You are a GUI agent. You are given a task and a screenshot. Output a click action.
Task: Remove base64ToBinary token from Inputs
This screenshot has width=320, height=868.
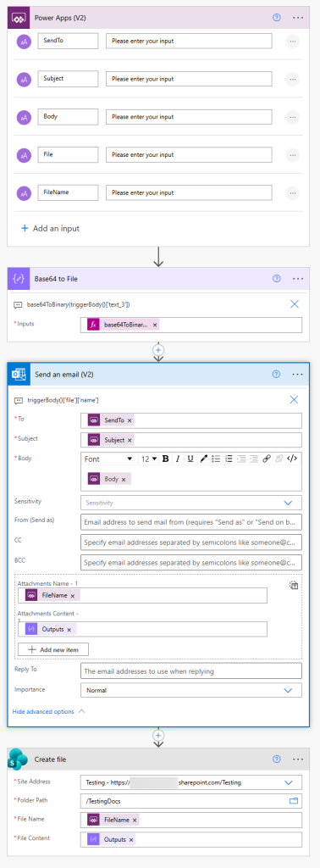[x=155, y=325]
